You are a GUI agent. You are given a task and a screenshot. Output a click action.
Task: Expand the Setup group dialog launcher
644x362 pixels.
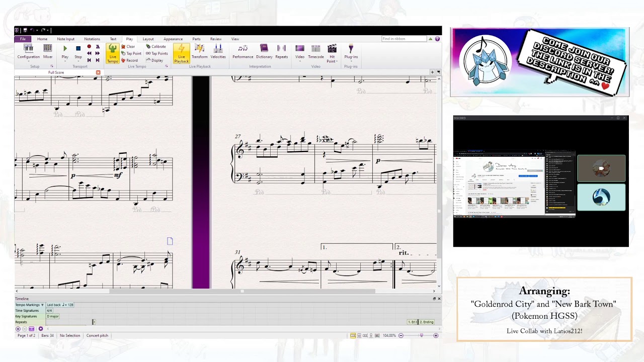click(x=51, y=66)
